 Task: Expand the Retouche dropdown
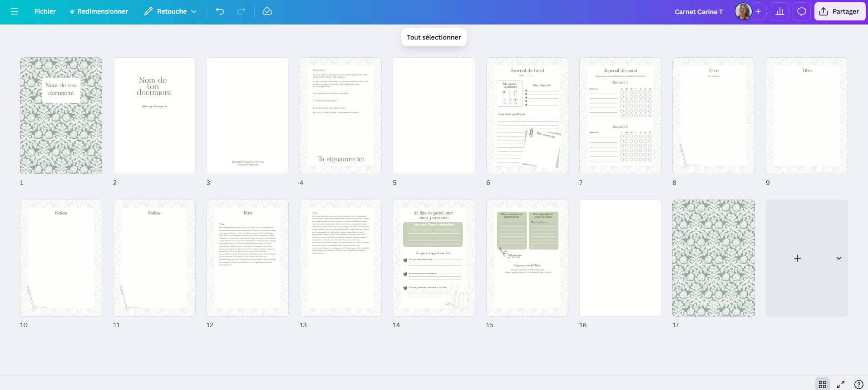click(x=194, y=11)
